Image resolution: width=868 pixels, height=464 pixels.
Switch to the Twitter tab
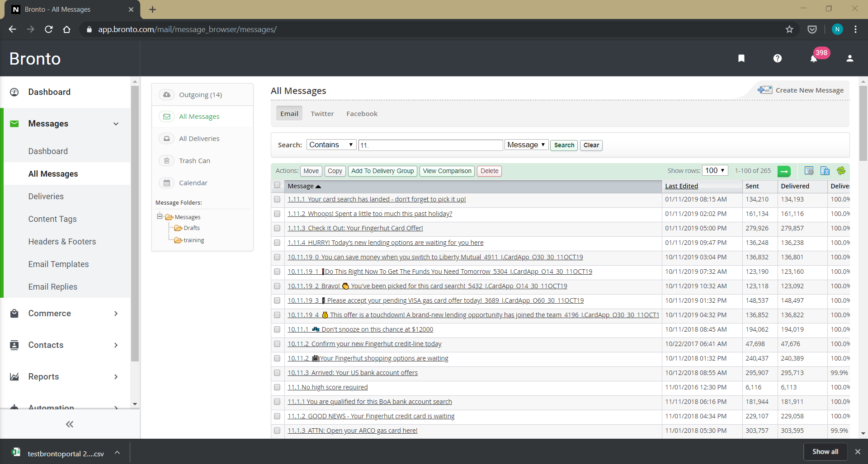(x=322, y=114)
